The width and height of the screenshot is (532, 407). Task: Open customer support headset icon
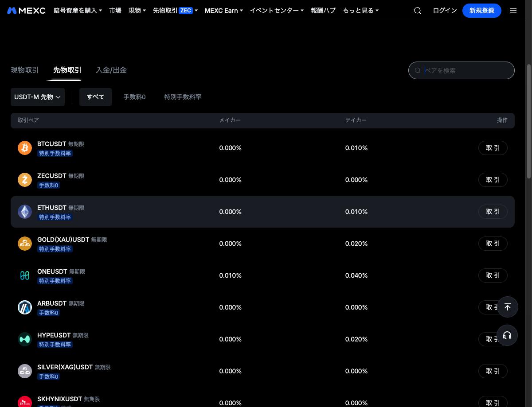[508, 335]
